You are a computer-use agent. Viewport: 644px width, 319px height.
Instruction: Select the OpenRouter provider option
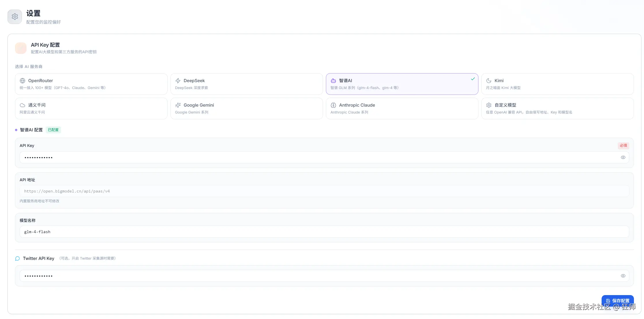[91, 84]
